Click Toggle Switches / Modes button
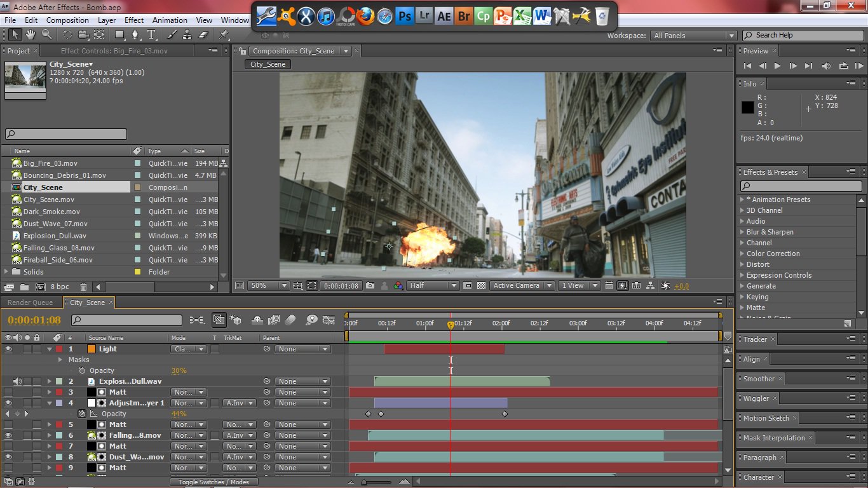 [214, 482]
